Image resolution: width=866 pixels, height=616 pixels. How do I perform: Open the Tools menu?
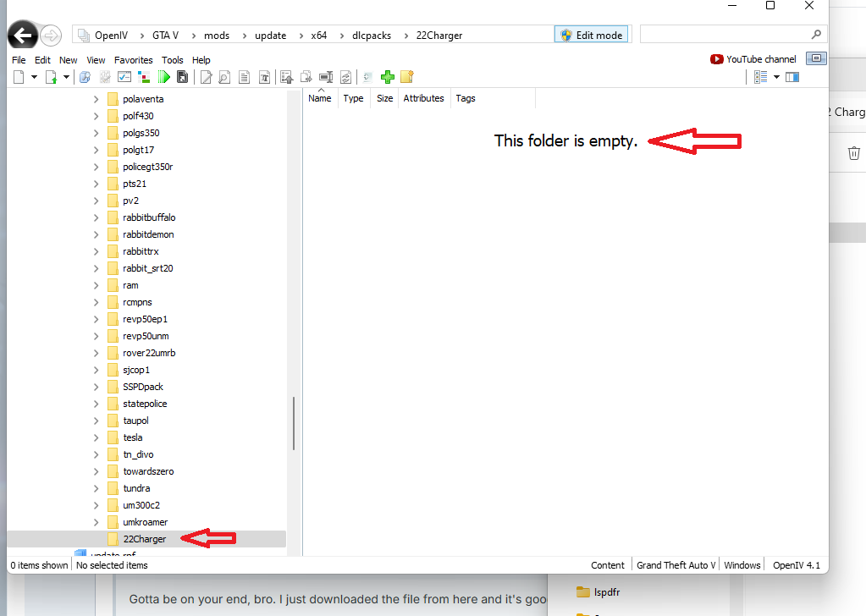click(x=173, y=60)
